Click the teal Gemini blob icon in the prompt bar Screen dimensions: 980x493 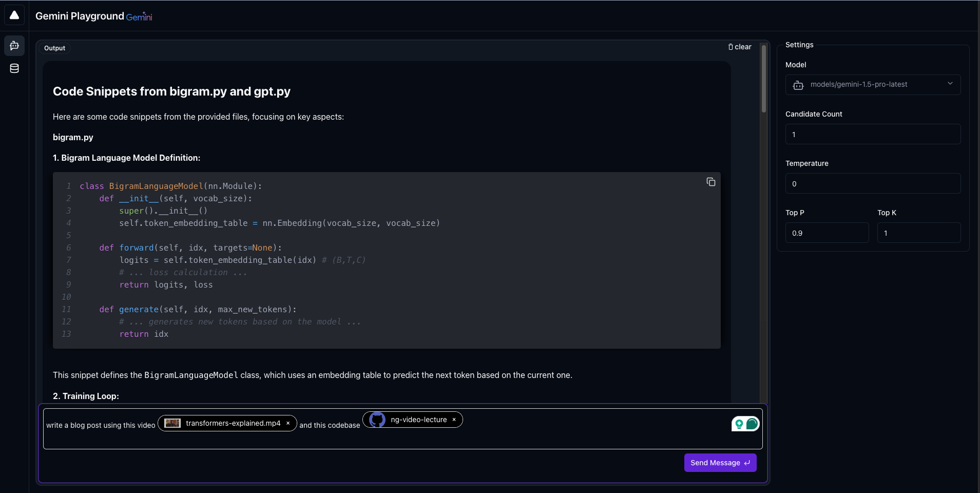(752, 424)
